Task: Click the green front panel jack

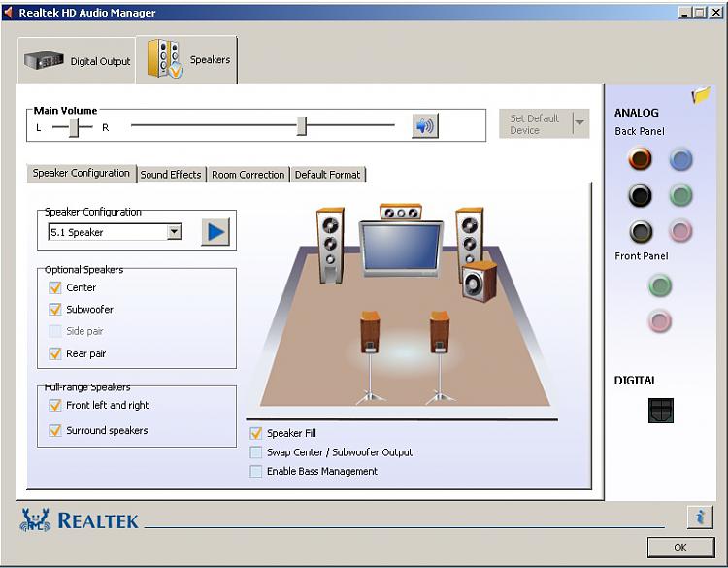Action: coord(660,285)
